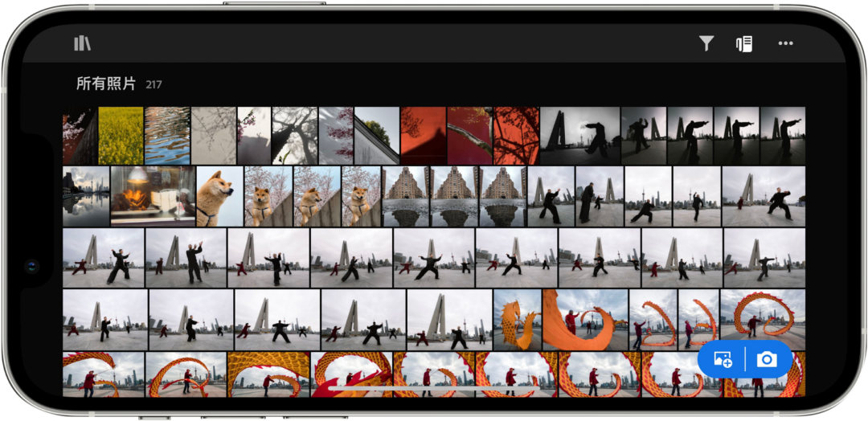Open the Shiba Inu close-up on blue sky
This screenshot has width=868, height=421.
[219, 196]
